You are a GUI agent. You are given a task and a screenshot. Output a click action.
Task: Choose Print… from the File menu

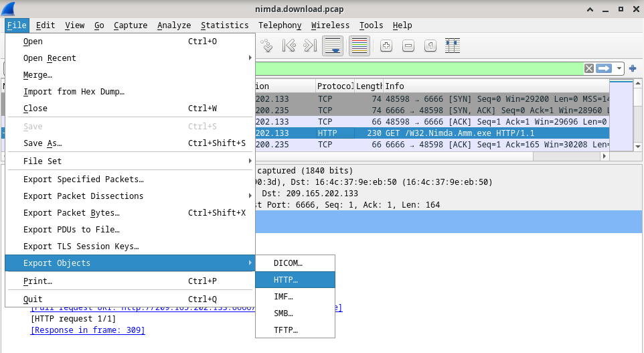(x=130, y=281)
